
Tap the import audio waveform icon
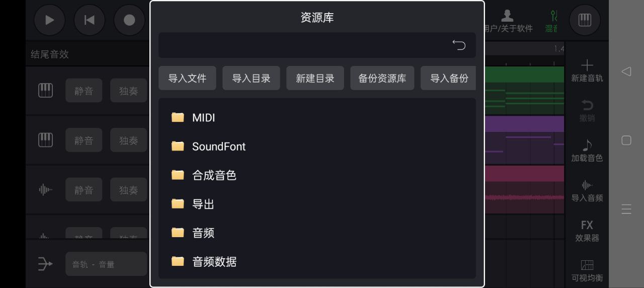point(587,190)
